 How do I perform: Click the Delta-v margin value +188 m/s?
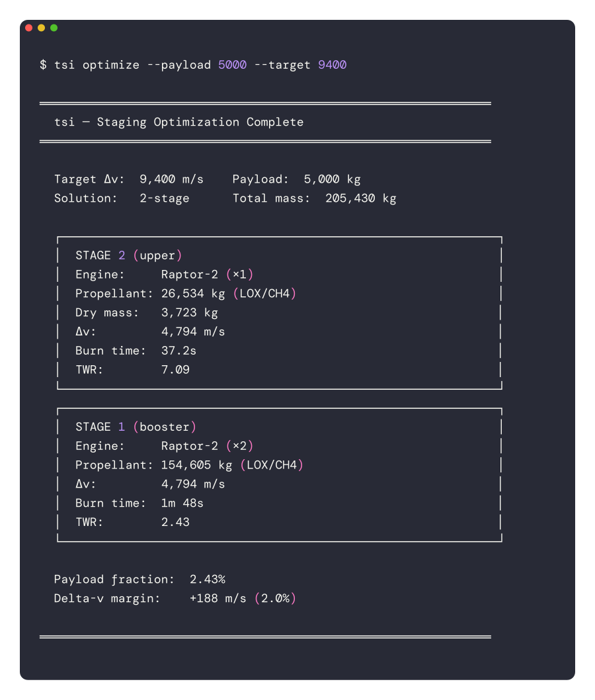tap(218, 599)
